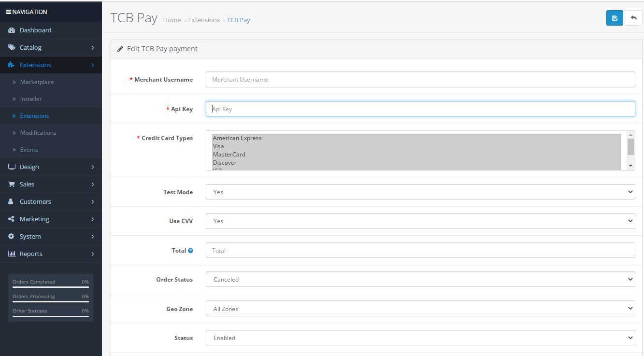Expand Sales menu chevron
The width and height of the screenshot is (644, 356).
92,184
